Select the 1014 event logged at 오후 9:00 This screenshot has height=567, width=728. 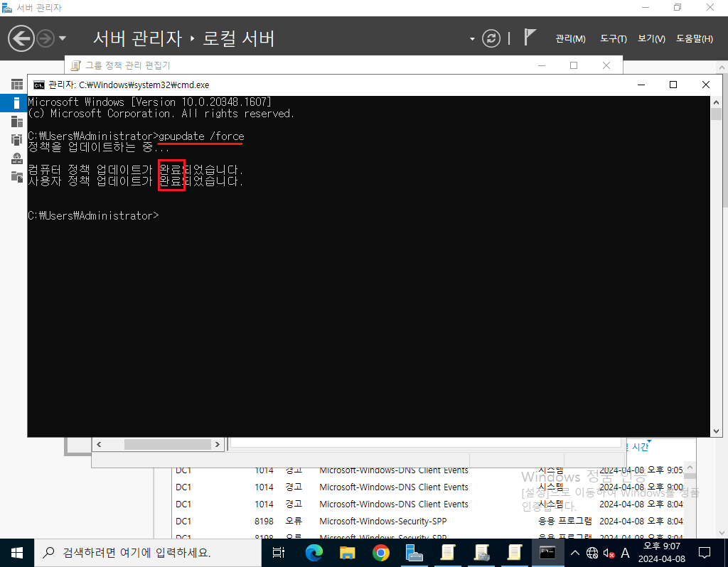(429, 487)
